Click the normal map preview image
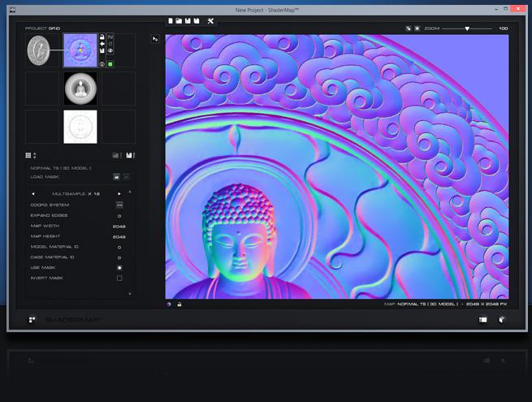 (337, 166)
